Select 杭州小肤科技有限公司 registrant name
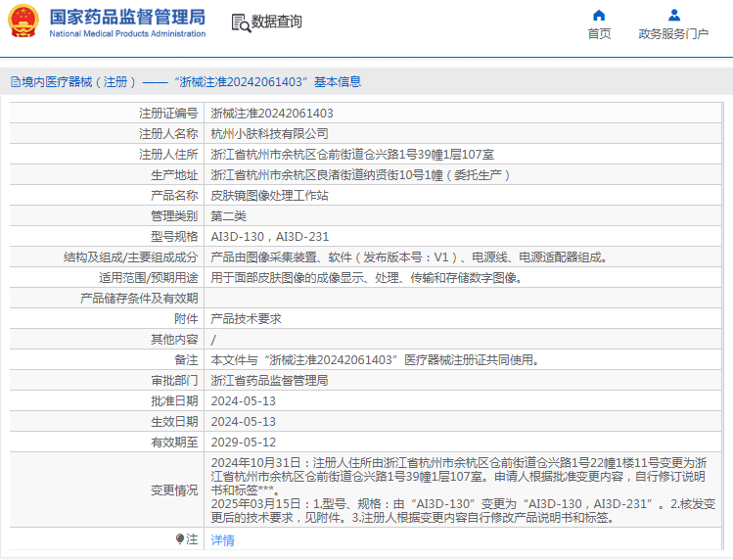This screenshot has width=733, height=560. [269, 134]
